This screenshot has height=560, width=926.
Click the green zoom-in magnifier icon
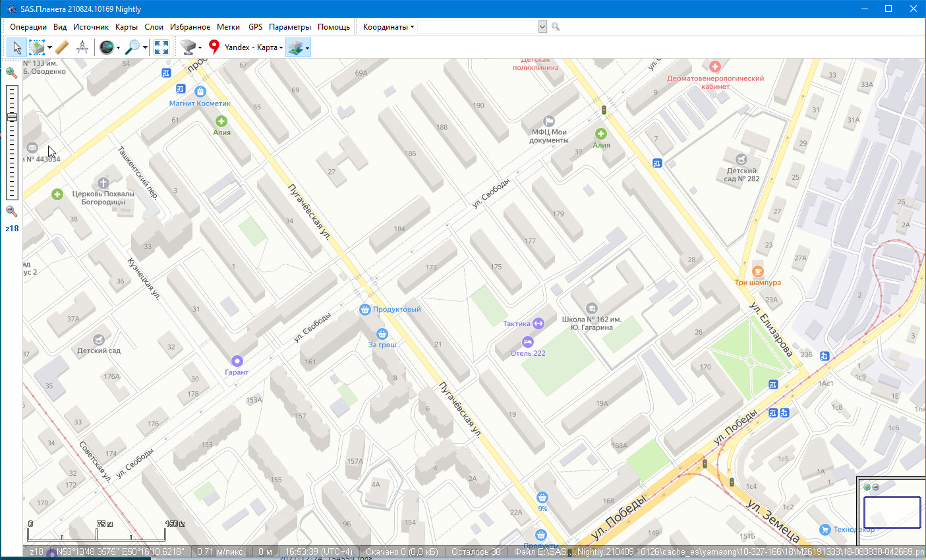point(11,72)
